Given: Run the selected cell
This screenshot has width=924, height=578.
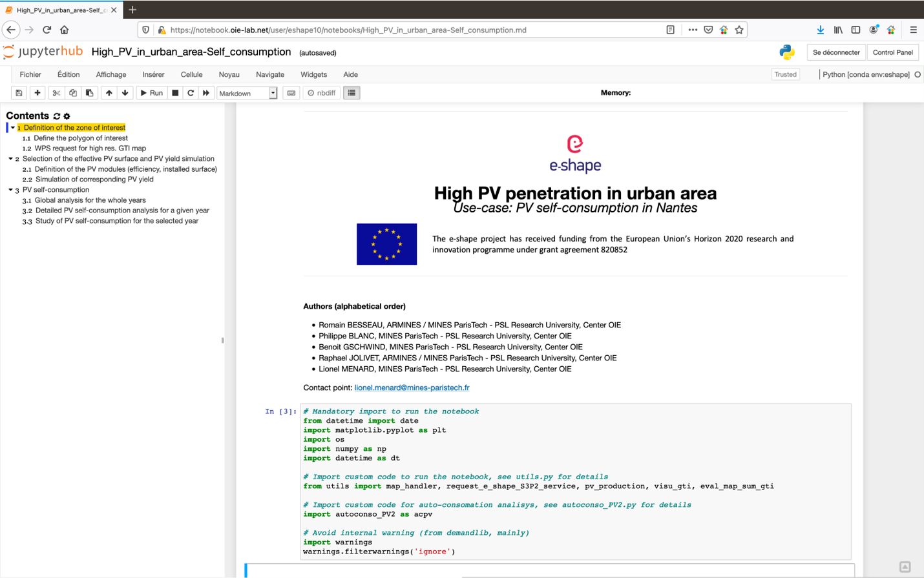Looking at the screenshot, I should [151, 92].
